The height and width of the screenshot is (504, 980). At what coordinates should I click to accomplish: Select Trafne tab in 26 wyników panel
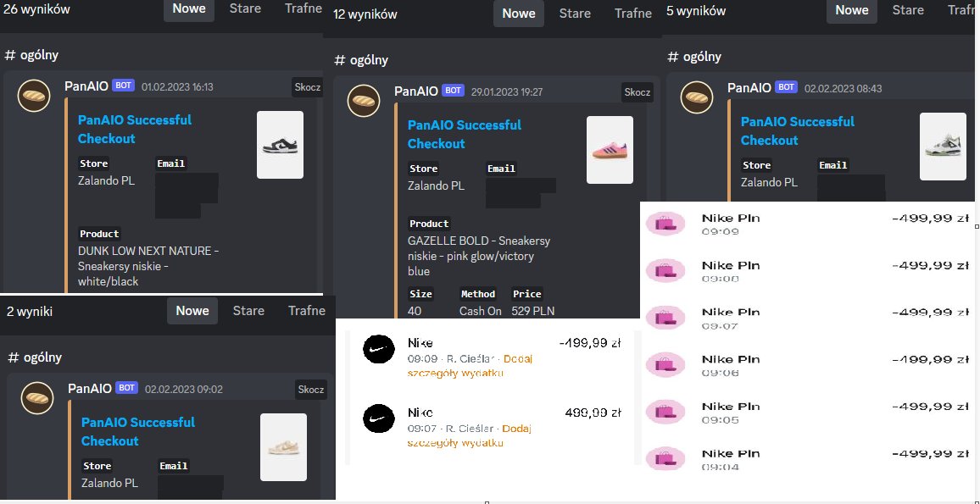[303, 8]
